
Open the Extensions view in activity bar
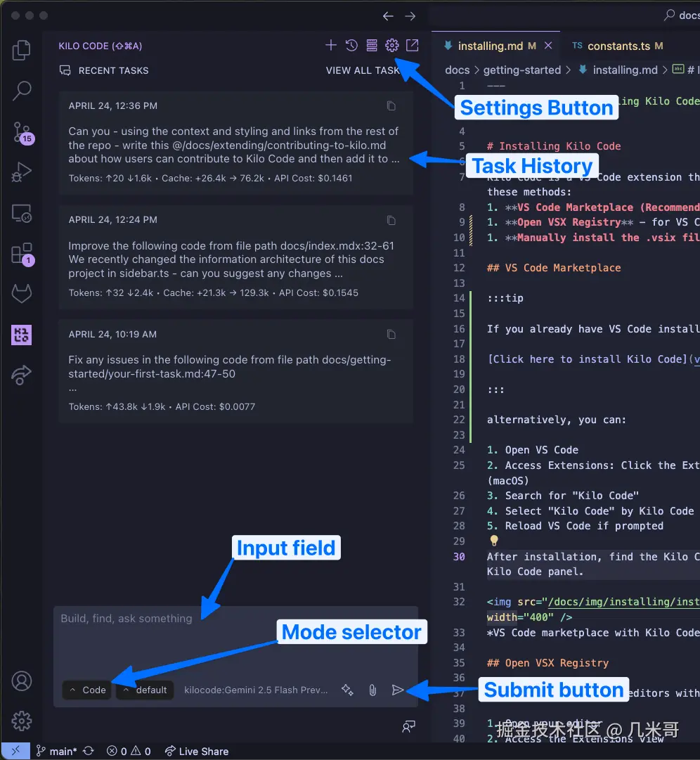point(22,254)
